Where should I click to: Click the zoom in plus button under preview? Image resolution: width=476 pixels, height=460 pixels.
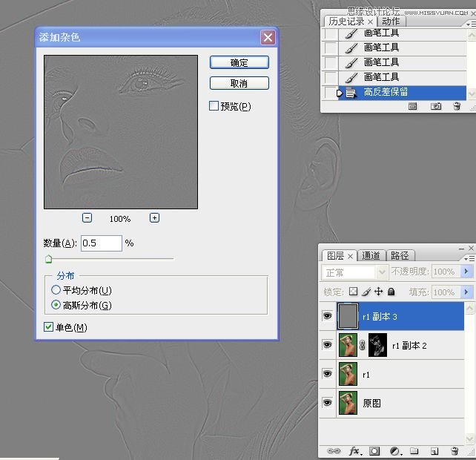(154, 218)
